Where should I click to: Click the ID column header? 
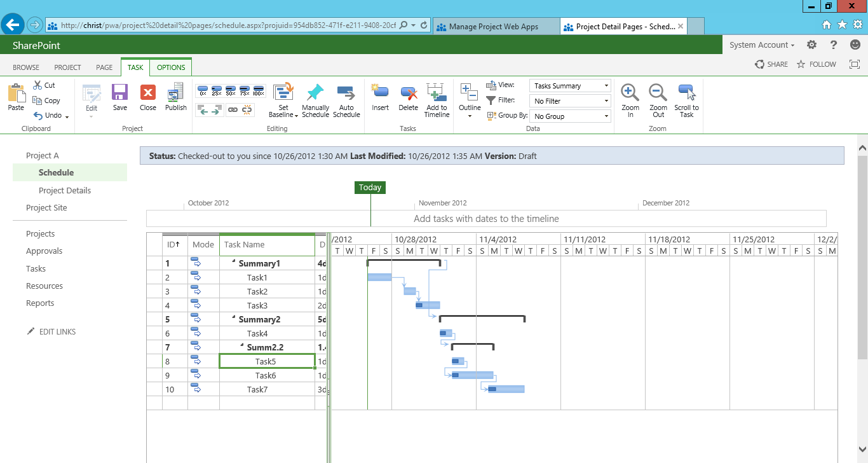pos(175,245)
